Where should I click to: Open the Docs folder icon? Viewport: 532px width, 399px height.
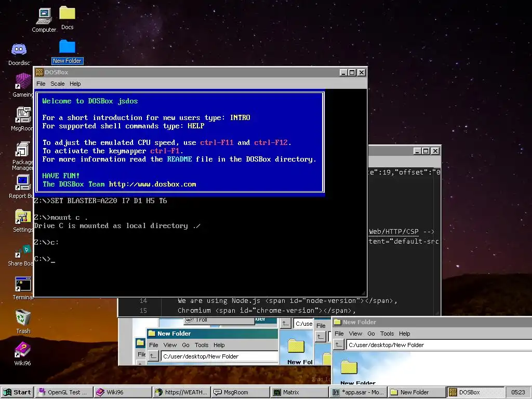tap(67, 18)
